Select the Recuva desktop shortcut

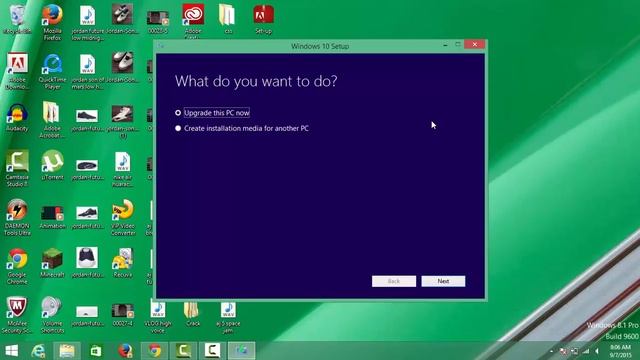(122, 262)
